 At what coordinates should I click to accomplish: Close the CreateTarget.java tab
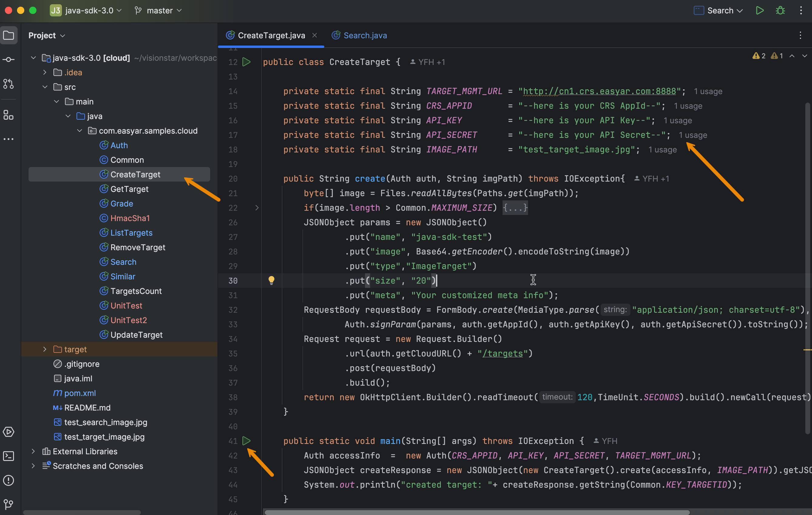(x=314, y=36)
